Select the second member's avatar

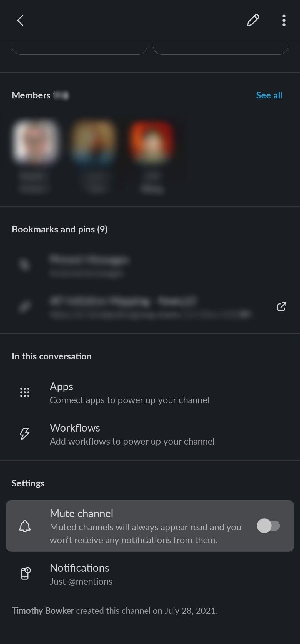coord(94,141)
